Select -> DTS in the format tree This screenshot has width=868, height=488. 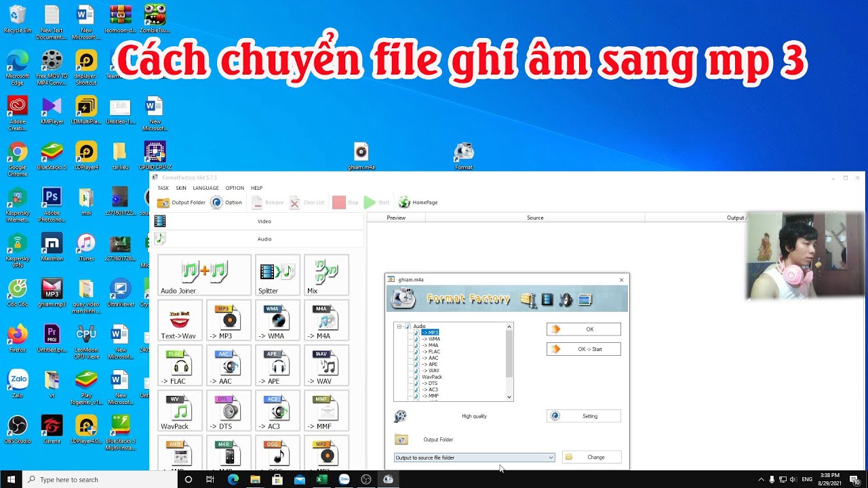click(429, 383)
